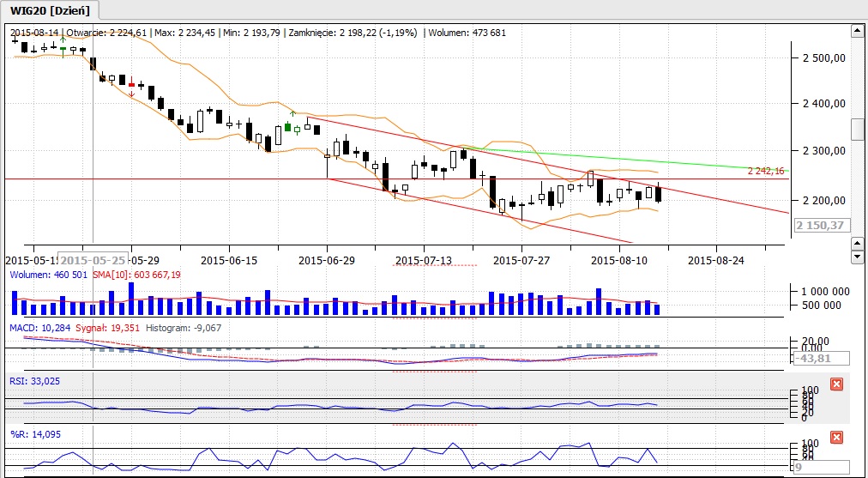868x478 pixels.
Task: Click the red 2 242,16 level label
Action: (x=766, y=171)
